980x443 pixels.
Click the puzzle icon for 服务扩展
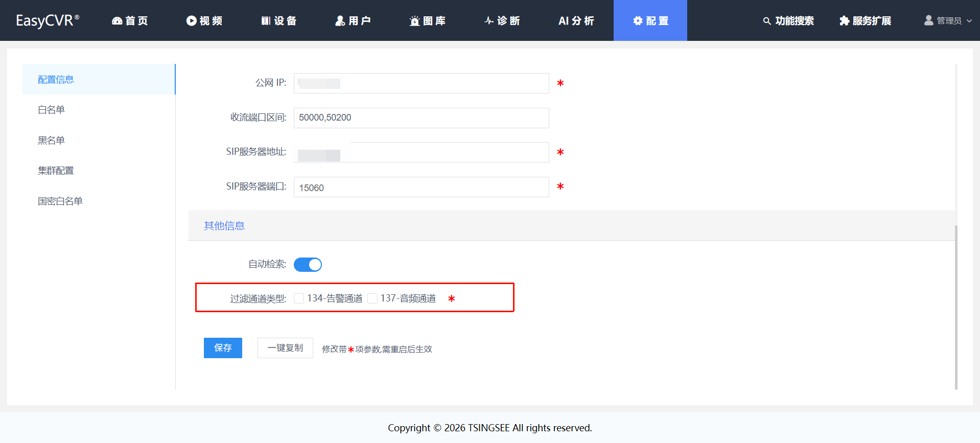(844, 21)
